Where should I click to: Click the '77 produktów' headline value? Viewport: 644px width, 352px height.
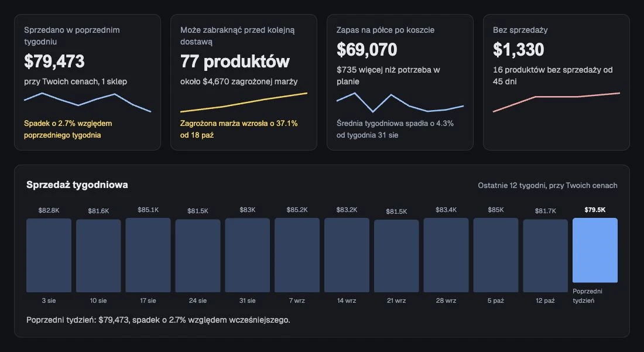235,61
